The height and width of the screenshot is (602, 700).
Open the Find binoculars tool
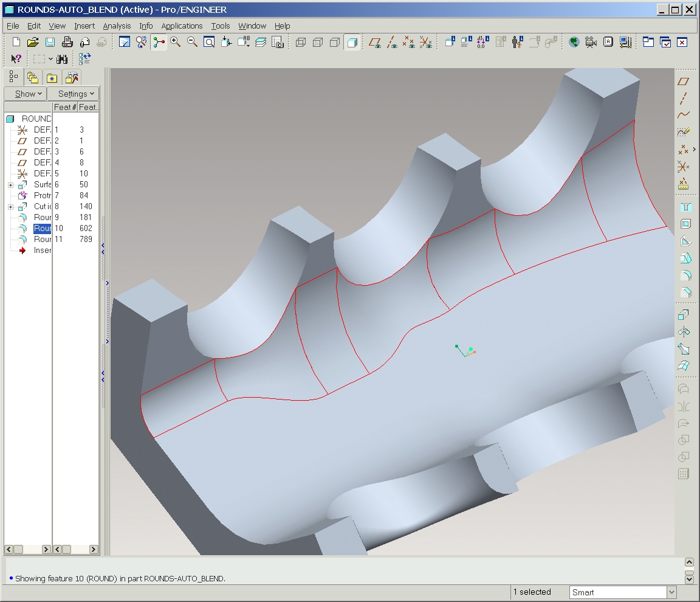point(62,59)
